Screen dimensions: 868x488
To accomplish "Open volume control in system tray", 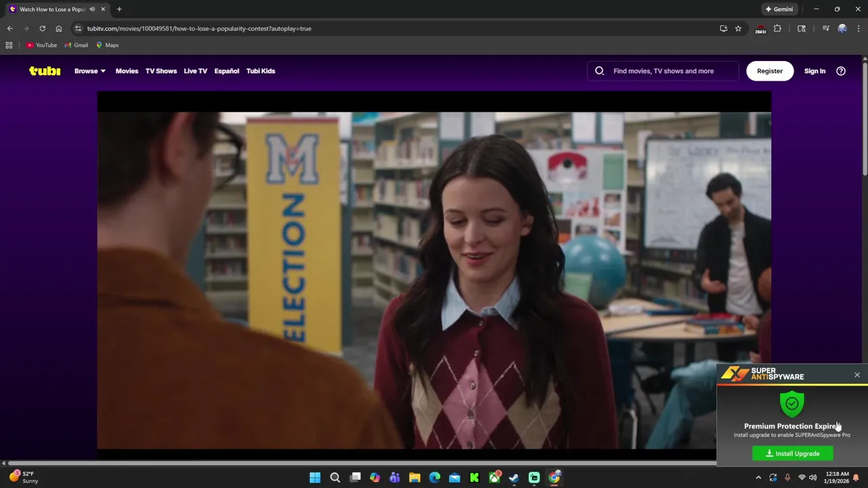I will pyautogui.click(x=812, y=478).
